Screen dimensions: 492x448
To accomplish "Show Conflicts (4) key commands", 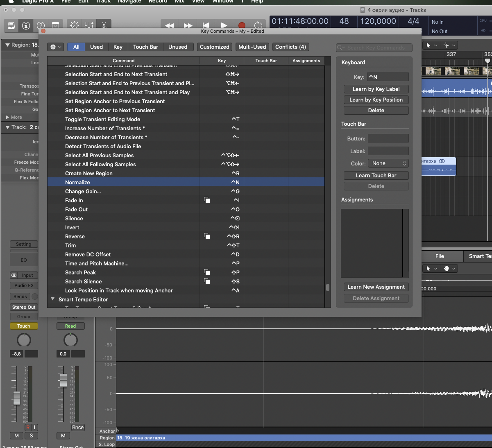I will [x=290, y=47].
